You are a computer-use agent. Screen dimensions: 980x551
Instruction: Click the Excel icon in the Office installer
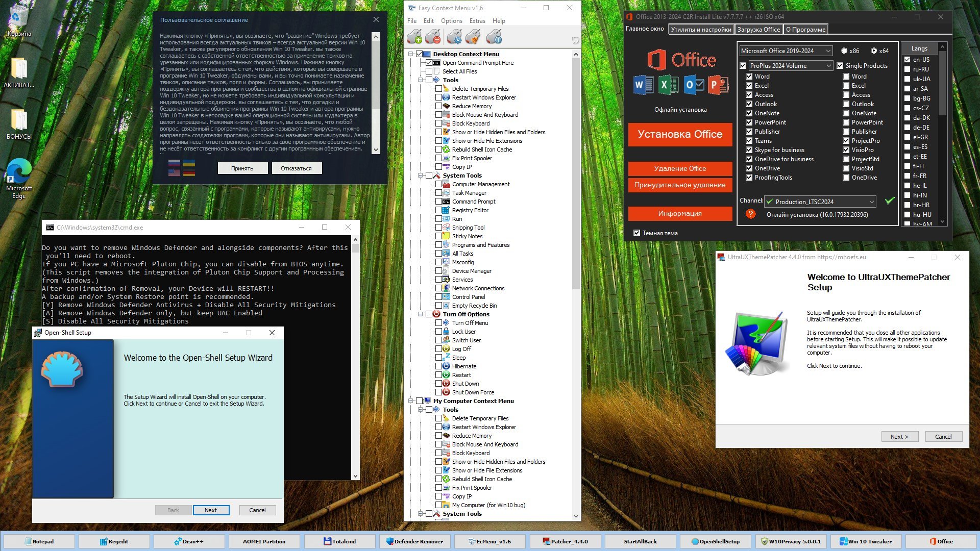(x=668, y=85)
